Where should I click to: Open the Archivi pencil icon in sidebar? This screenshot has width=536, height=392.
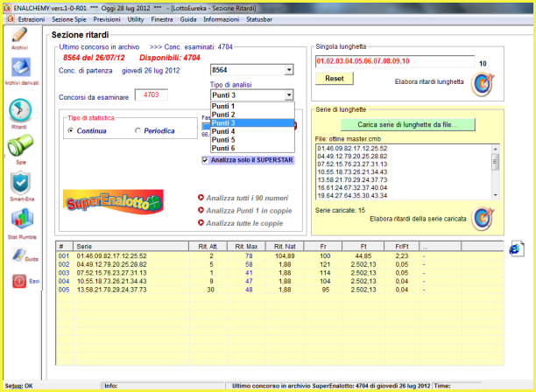19,35
